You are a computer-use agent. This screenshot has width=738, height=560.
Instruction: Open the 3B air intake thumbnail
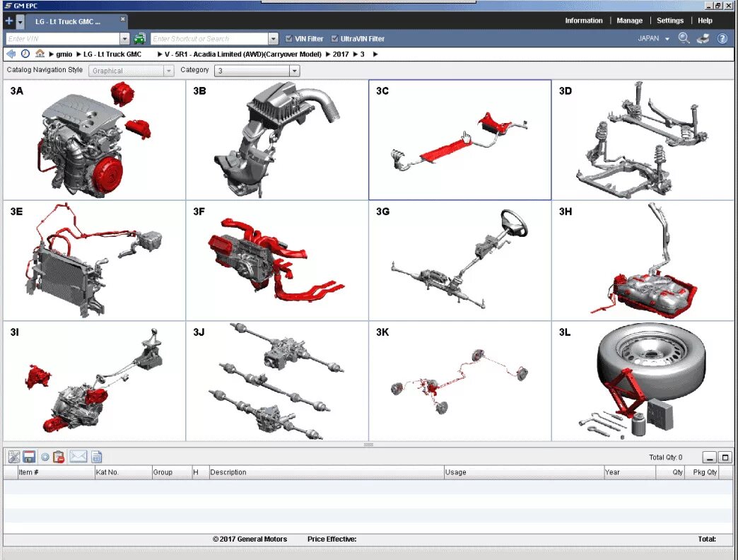[x=277, y=140]
